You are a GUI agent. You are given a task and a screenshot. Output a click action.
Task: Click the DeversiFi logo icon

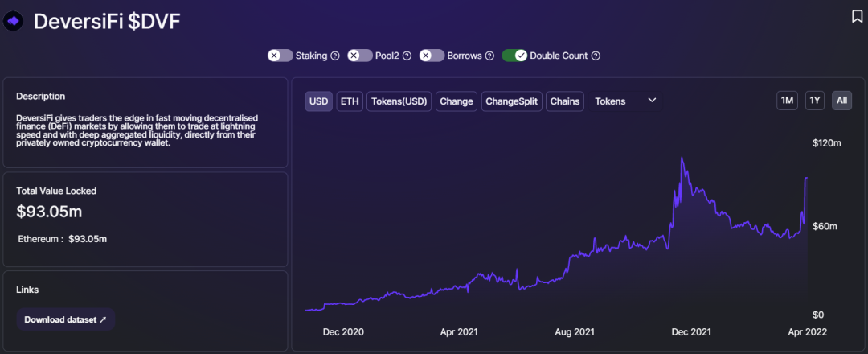click(x=14, y=22)
